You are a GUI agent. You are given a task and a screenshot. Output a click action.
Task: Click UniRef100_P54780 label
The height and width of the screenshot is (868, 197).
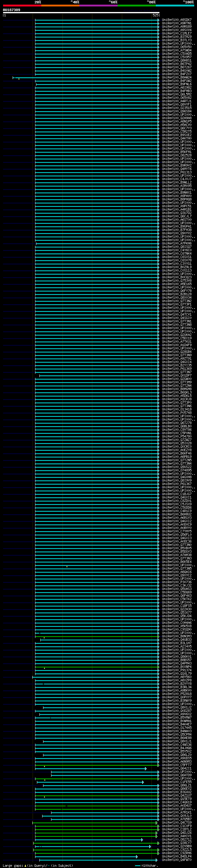point(176,436)
